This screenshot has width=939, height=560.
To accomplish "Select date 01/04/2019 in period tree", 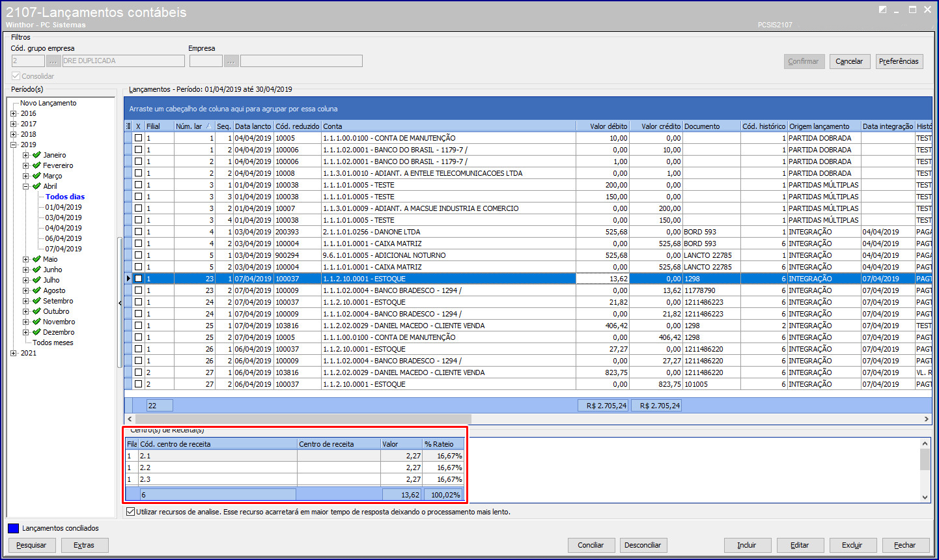I will click(x=63, y=207).
